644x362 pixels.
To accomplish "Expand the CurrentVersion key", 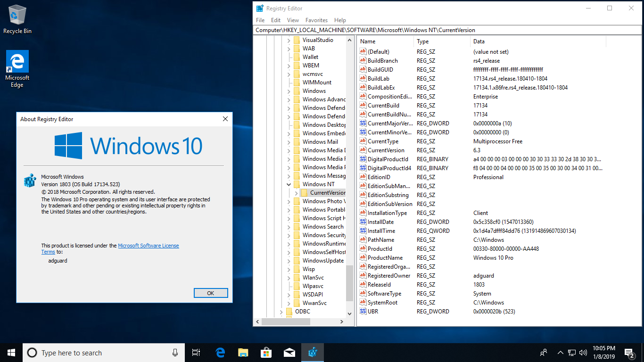I will pos(297,193).
